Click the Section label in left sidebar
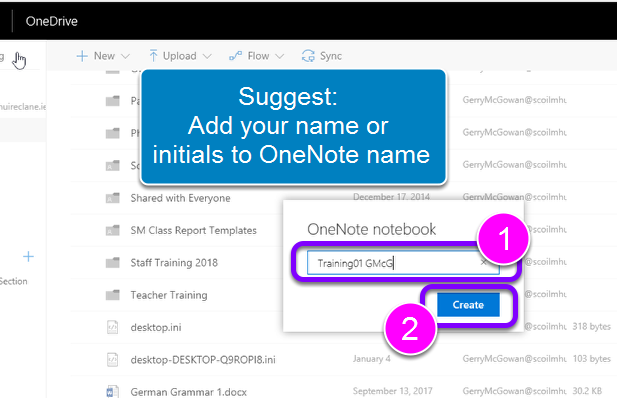The width and height of the screenshot is (617, 398). pos(13,281)
